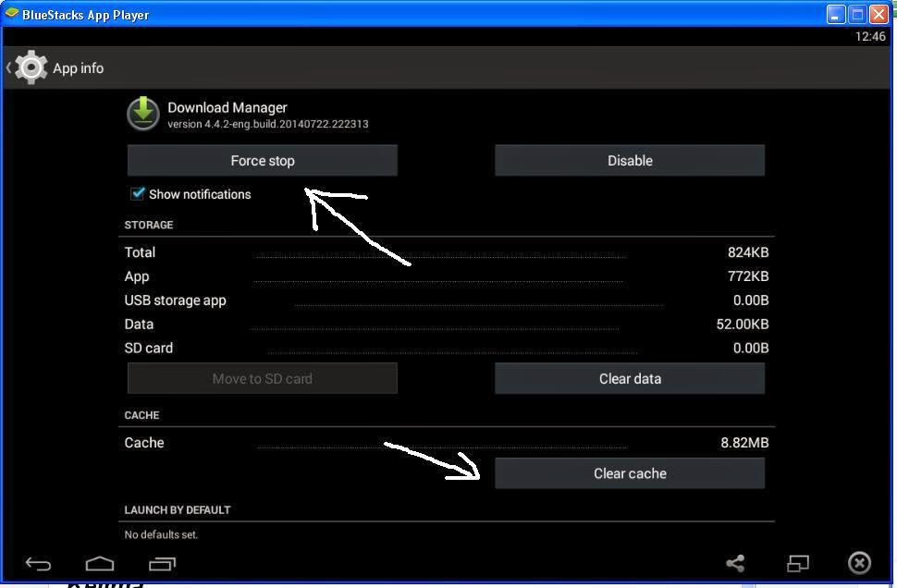
Task: Click the Total storage row label
Action: click(x=140, y=252)
